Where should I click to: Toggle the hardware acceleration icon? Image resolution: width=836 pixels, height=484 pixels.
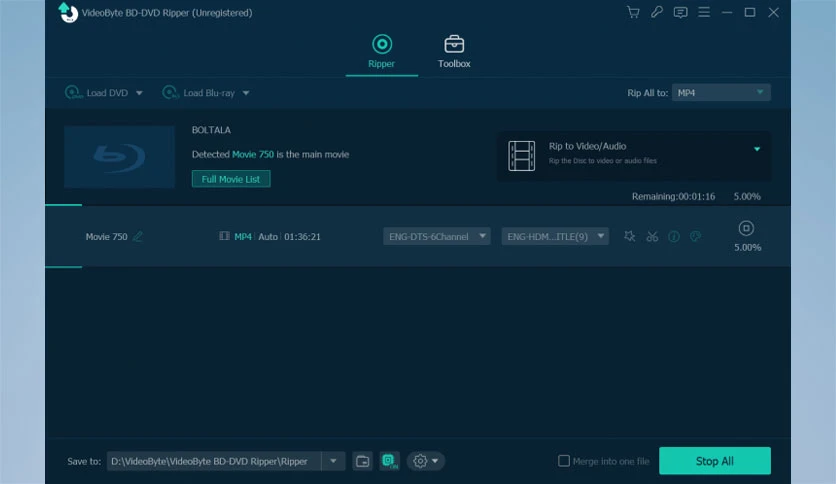point(390,461)
